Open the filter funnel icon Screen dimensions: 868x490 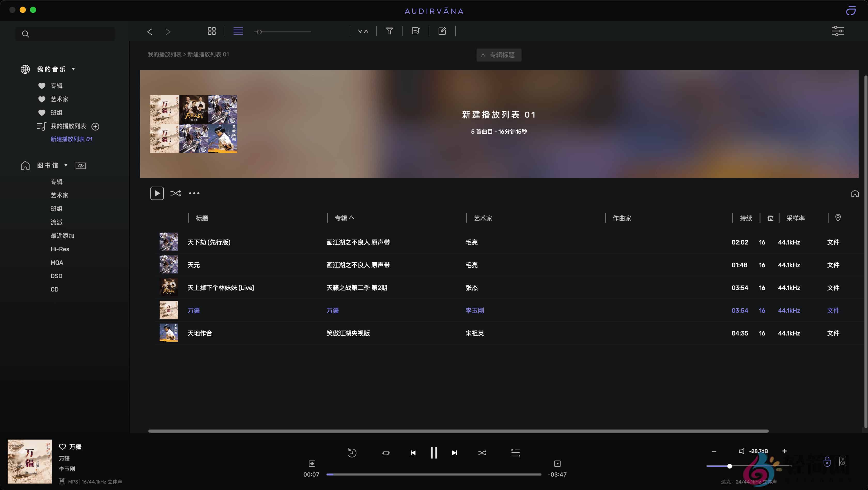pos(389,31)
